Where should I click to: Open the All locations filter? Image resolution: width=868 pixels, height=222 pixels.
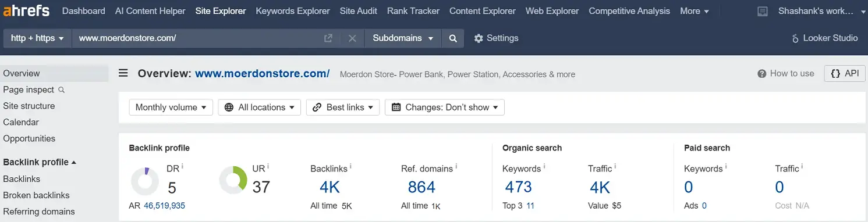click(x=260, y=107)
